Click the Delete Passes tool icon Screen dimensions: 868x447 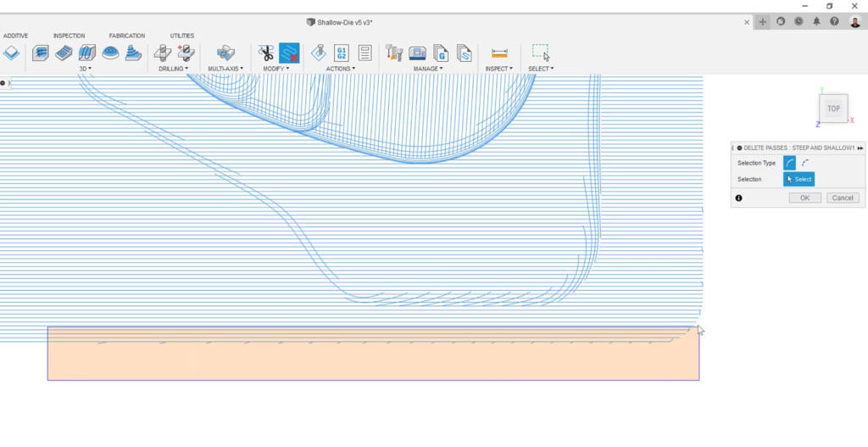[289, 53]
